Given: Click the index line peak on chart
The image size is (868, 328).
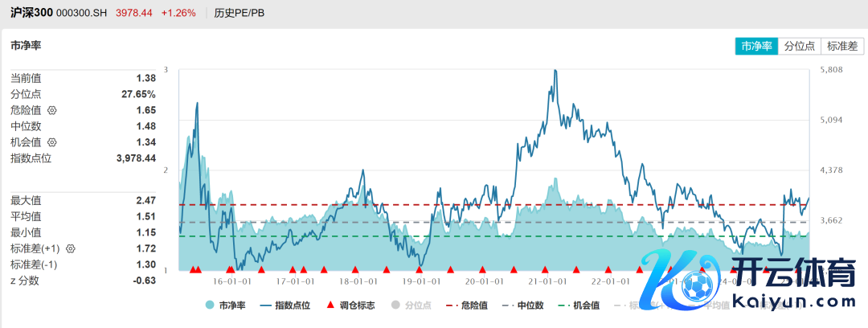Looking at the screenshot, I should point(555,71).
